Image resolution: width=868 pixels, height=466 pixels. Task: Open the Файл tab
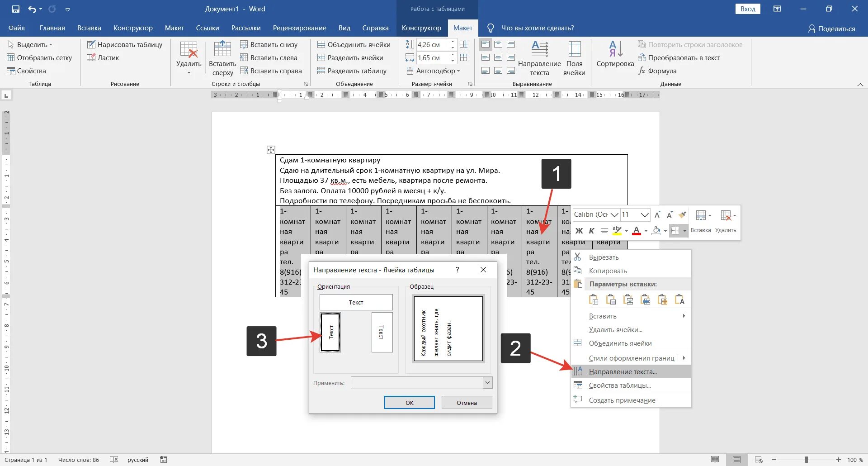pos(16,28)
